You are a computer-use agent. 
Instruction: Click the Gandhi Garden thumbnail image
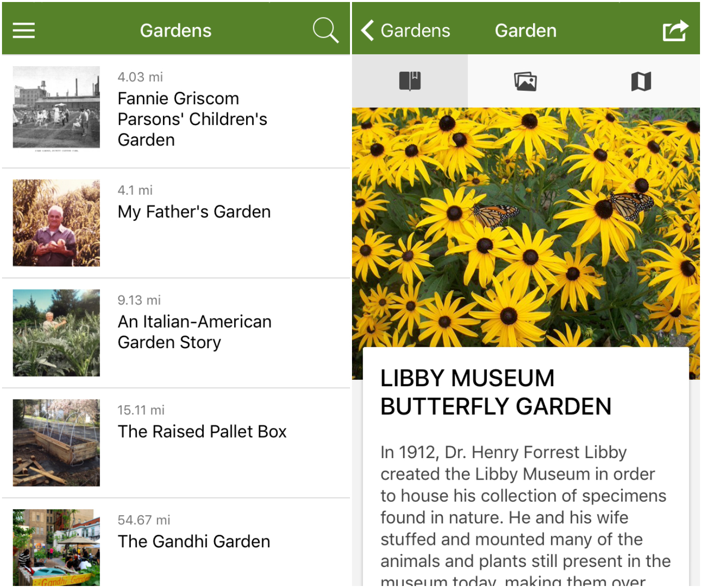click(x=56, y=547)
